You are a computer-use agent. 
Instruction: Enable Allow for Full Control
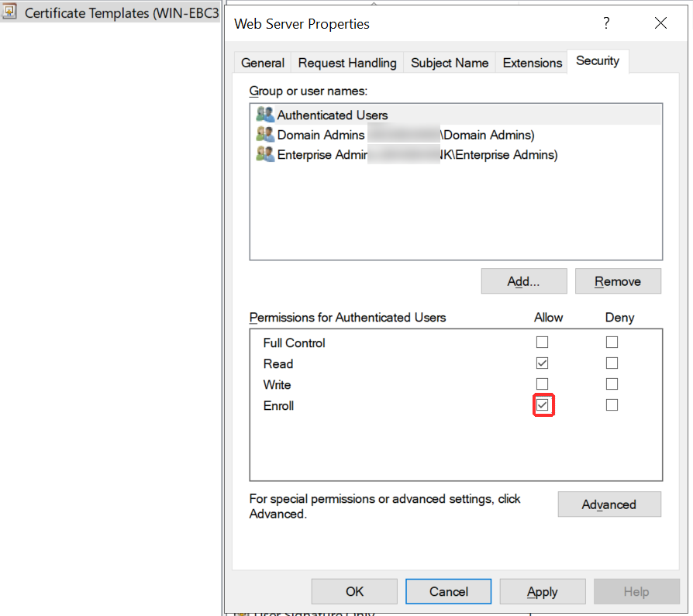(542, 342)
